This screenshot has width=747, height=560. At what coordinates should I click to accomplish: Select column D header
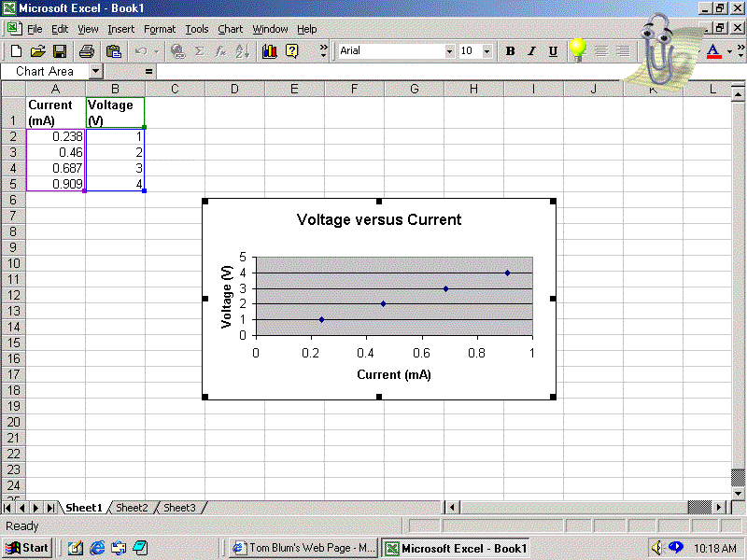pos(234,89)
